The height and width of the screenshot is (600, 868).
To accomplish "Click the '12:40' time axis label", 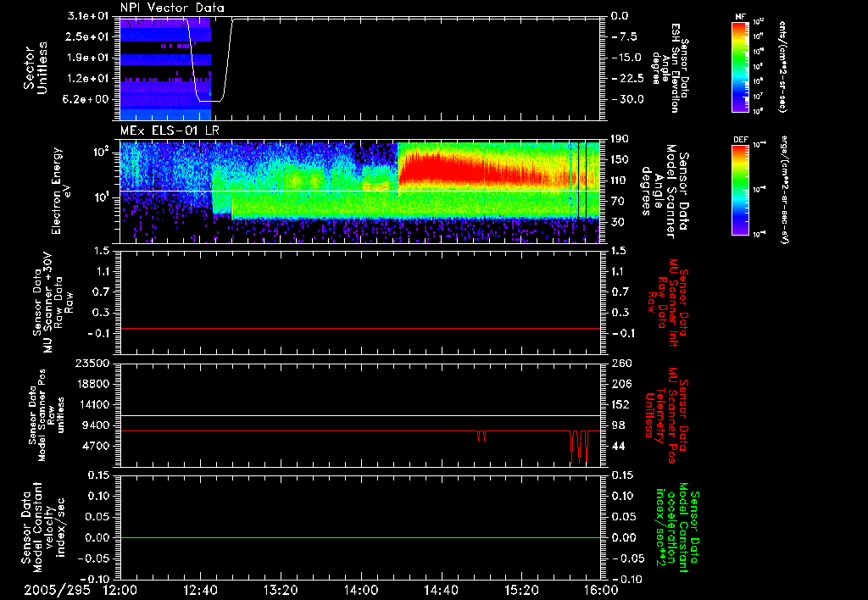I will point(200,590).
